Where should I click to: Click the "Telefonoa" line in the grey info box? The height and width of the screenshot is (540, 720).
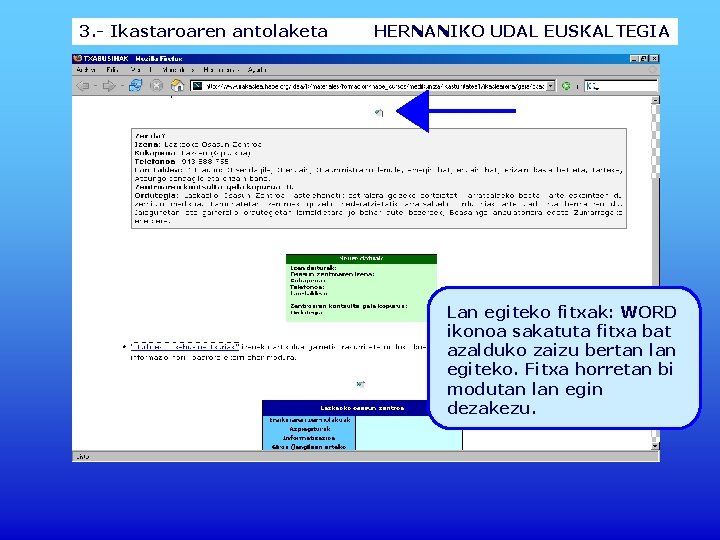click(181, 161)
